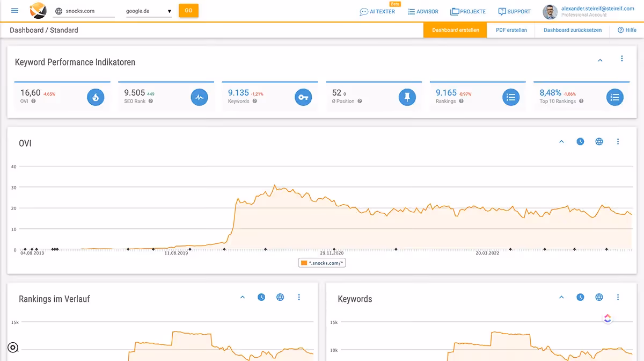Click the globe icon beside snocks.com
Viewport: 644px width, 361px height.
[58, 11]
